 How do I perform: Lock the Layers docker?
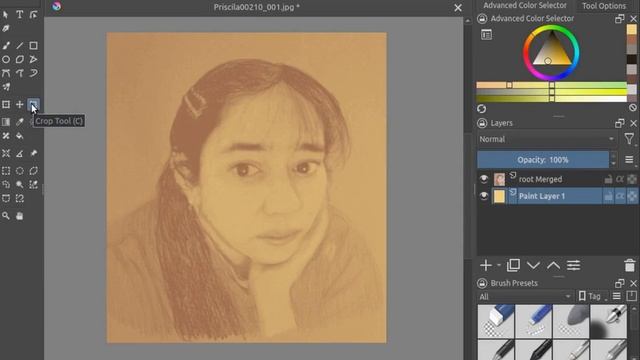pos(482,123)
